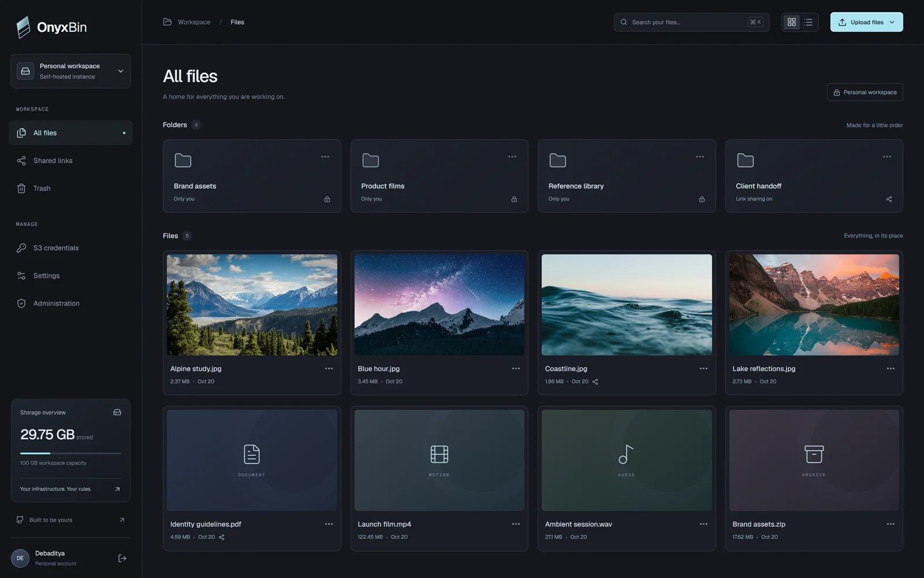Click the storage usage progress bar

(x=70, y=453)
